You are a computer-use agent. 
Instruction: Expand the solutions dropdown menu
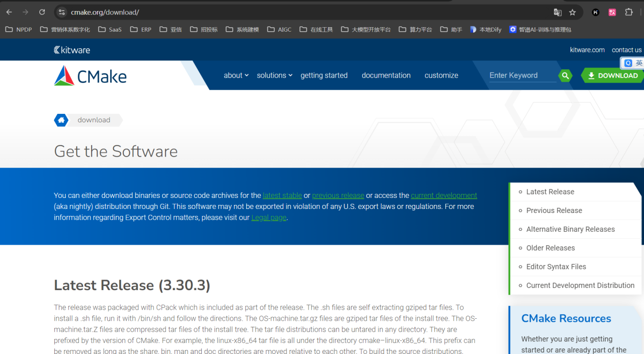pos(274,76)
